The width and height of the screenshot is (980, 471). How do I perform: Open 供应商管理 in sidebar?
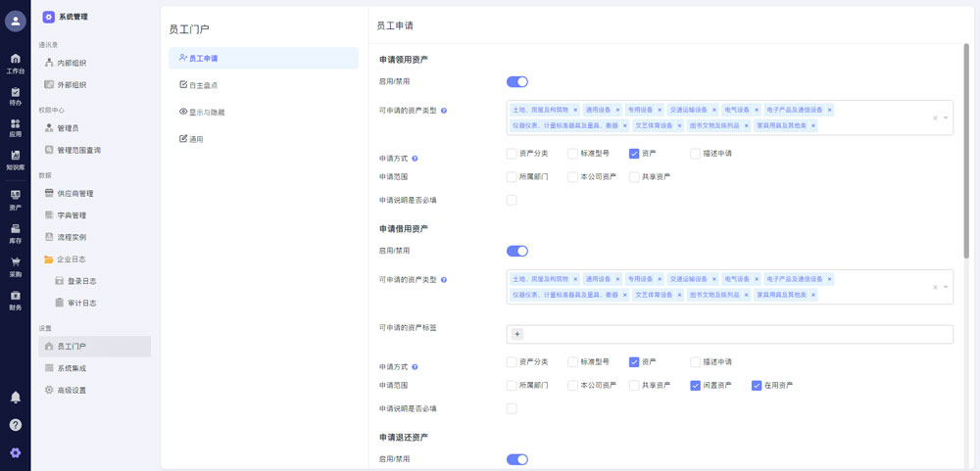(x=94, y=194)
